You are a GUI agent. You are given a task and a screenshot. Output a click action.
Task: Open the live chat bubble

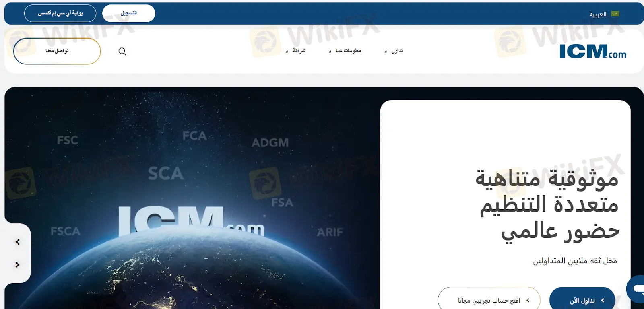coord(637,289)
